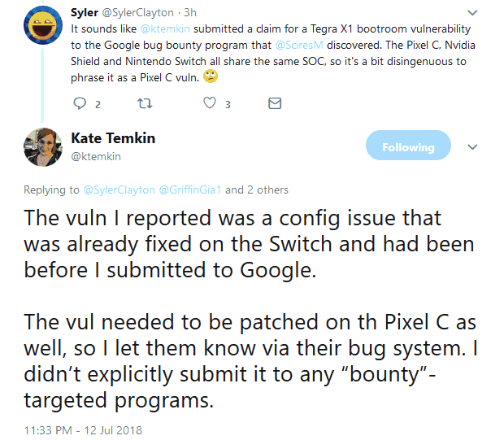Expand the chevron menu on Syler's tweet
The height and width of the screenshot is (440, 504).
472,13
